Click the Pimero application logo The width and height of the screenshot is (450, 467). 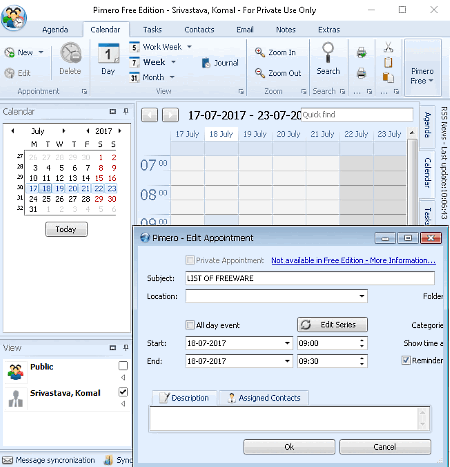coord(14,17)
